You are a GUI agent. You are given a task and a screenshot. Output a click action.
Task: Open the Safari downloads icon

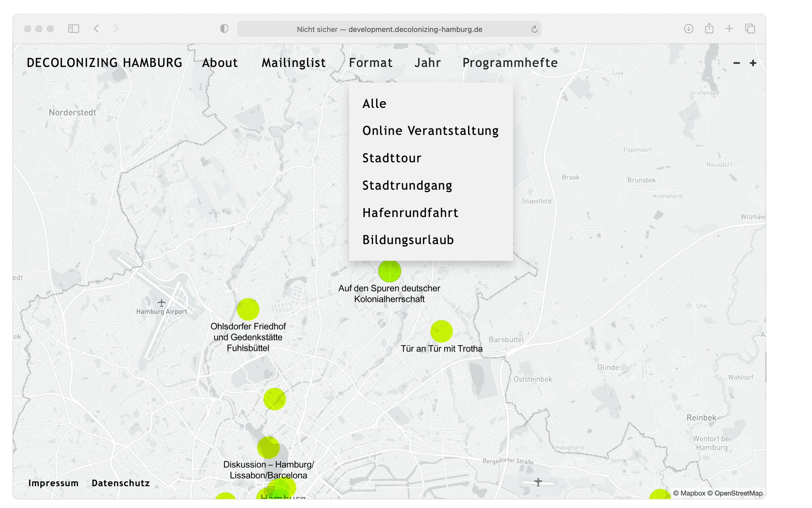click(x=689, y=29)
